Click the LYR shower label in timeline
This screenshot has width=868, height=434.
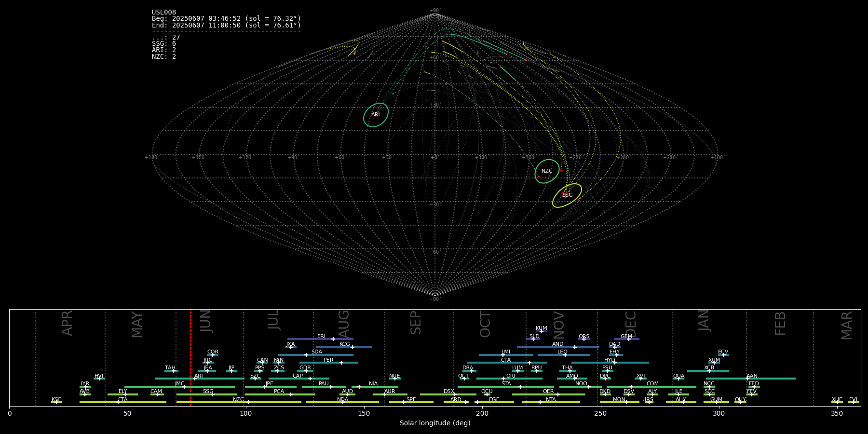click(85, 384)
